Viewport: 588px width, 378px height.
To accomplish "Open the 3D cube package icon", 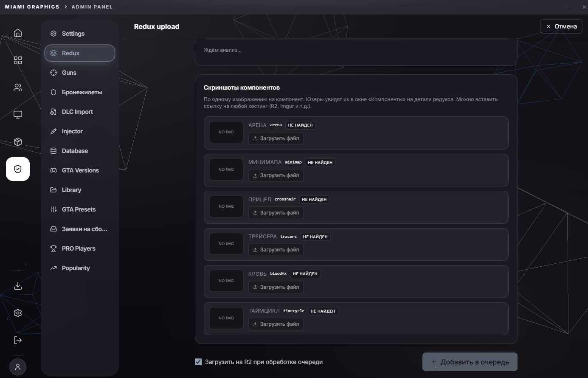I will [18, 142].
